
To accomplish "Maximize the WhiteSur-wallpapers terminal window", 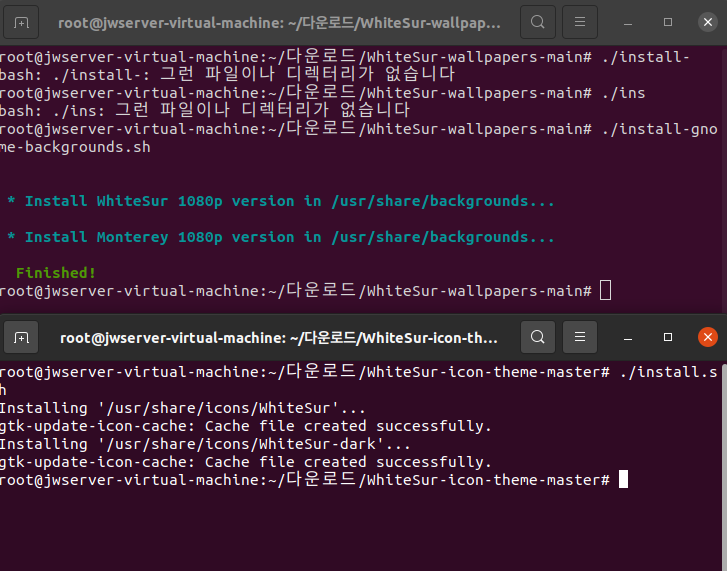I will pyautogui.click(x=668, y=22).
